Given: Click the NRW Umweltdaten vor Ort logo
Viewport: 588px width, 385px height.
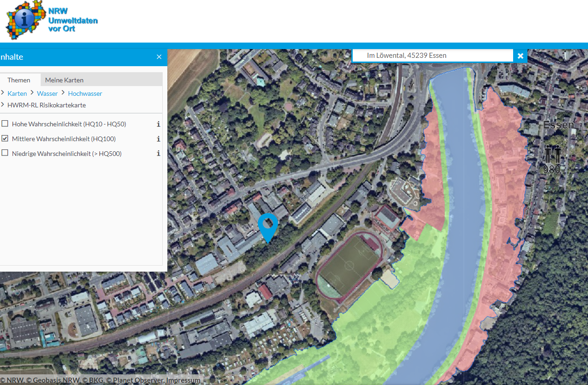Looking at the screenshot, I should tap(51, 20).
